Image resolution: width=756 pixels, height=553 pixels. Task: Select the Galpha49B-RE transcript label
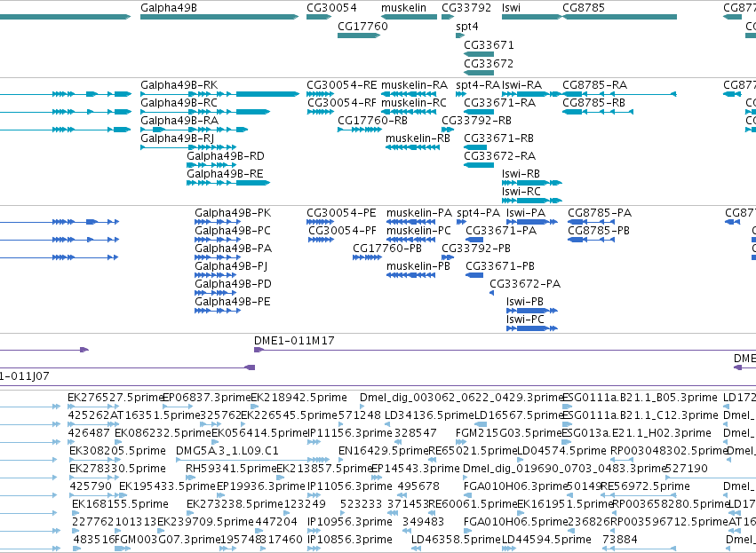tap(225, 174)
